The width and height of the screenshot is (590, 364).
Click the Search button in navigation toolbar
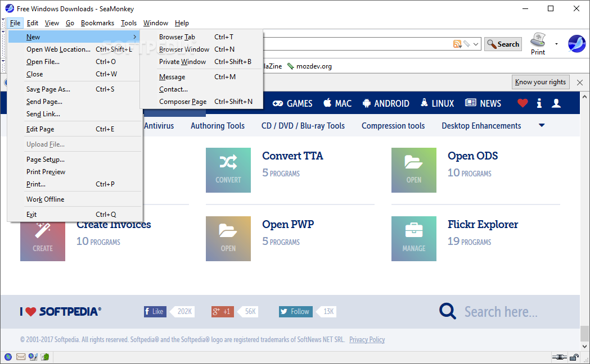tap(503, 44)
